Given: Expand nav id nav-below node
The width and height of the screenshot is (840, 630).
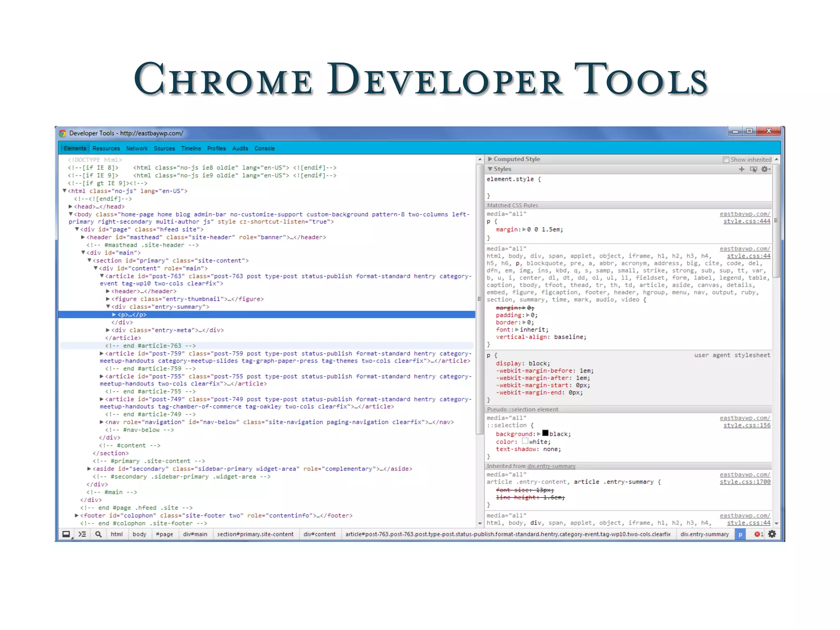Looking at the screenshot, I should click(x=102, y=422).
